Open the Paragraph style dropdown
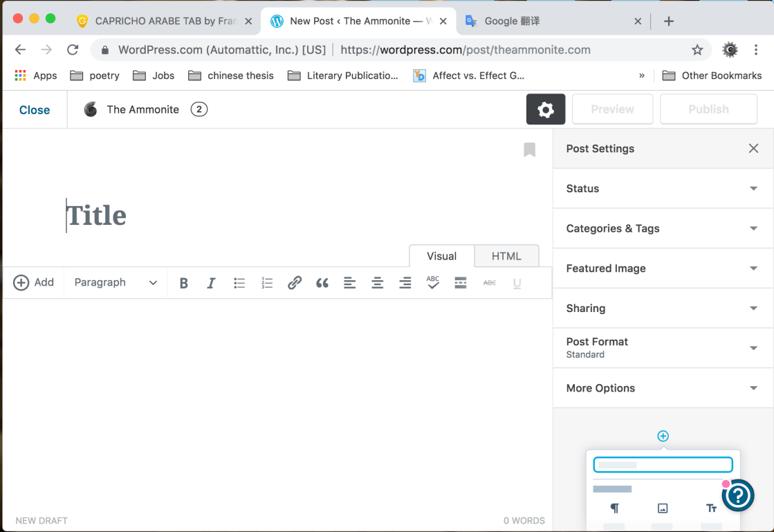 (x=116, y=283)
